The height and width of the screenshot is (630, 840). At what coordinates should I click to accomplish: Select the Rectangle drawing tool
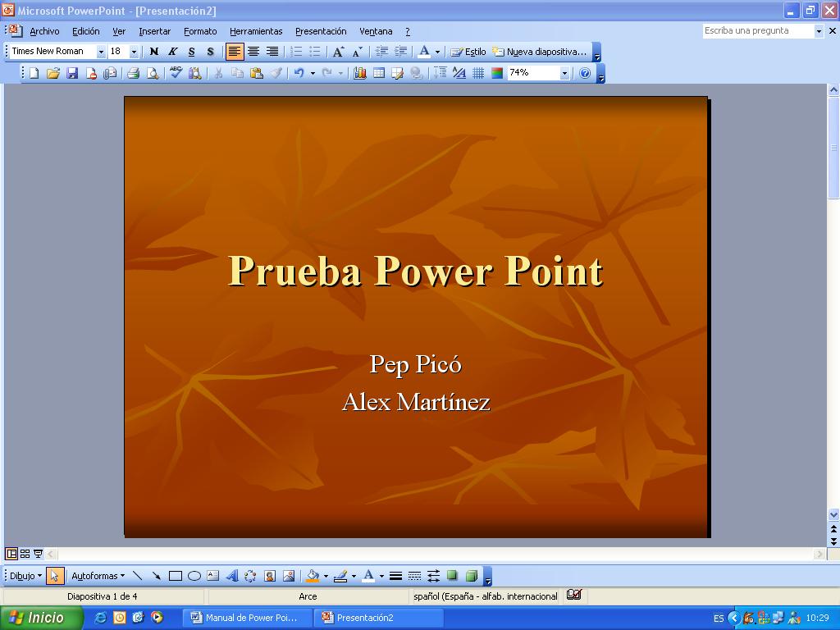pos(175,576)
